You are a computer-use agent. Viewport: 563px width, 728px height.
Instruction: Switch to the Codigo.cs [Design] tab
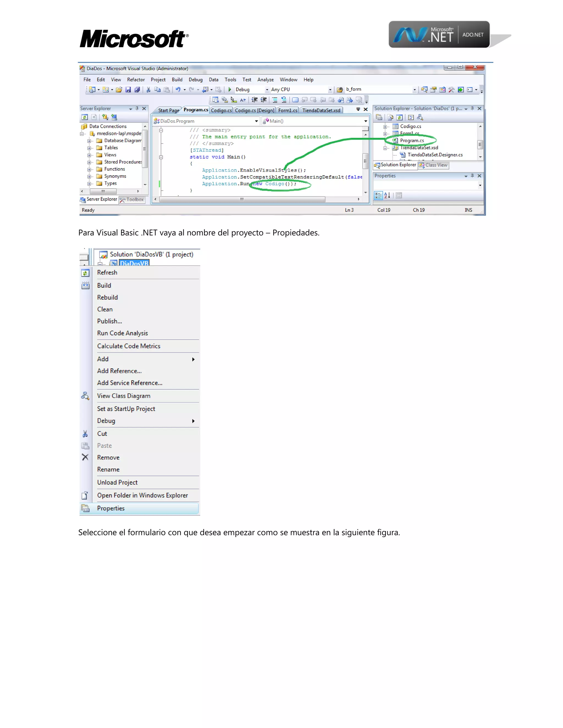coord(255,110)
